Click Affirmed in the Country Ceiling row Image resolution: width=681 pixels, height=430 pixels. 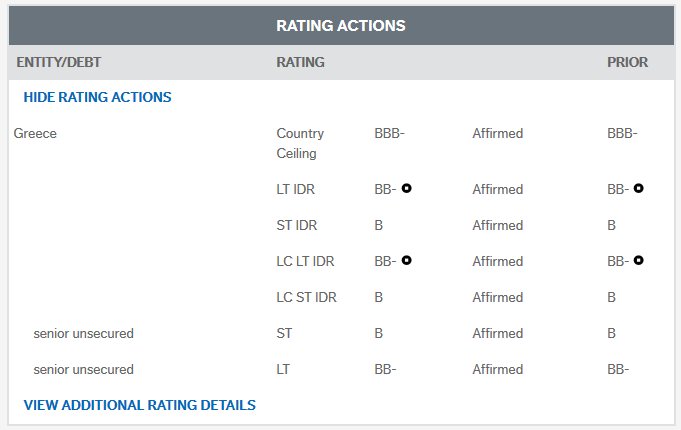497,133
